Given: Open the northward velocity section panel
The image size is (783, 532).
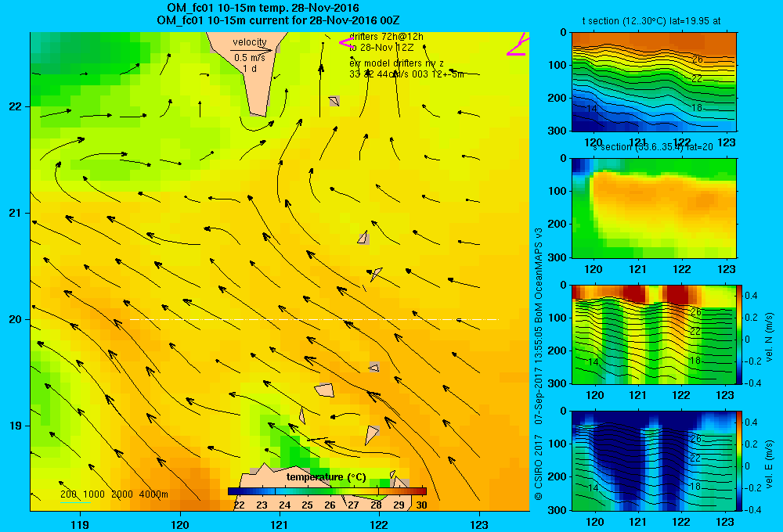Looking at the screenshot, I should tap(654, 334).
